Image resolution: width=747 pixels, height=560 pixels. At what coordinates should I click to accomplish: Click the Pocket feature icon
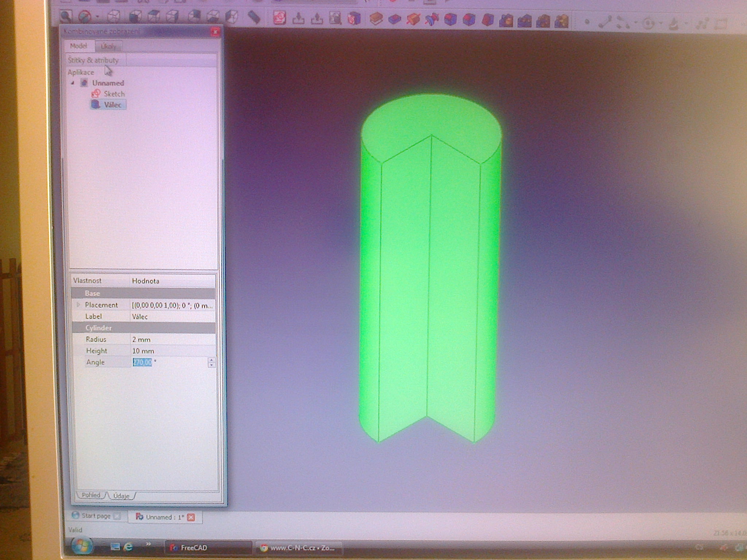pyautogui.click(x=394, y=19)
